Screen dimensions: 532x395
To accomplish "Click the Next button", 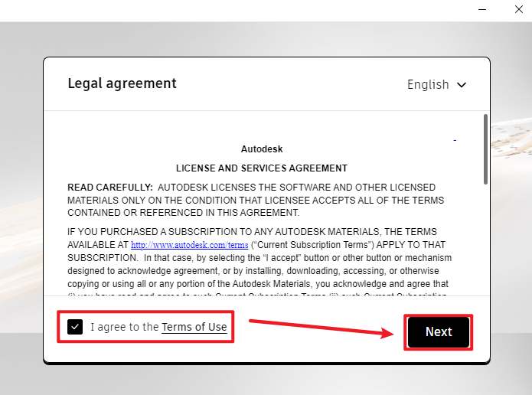I will point(439,332).
